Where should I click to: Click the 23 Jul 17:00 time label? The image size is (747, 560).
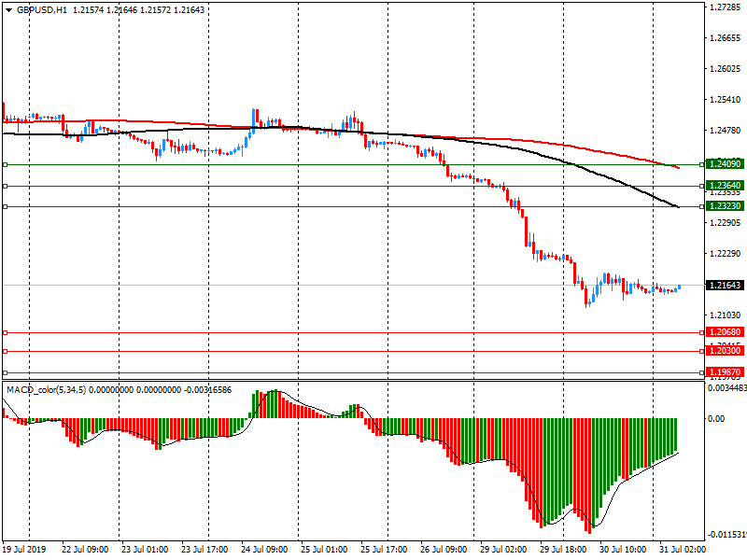click(x=204, y=550)
